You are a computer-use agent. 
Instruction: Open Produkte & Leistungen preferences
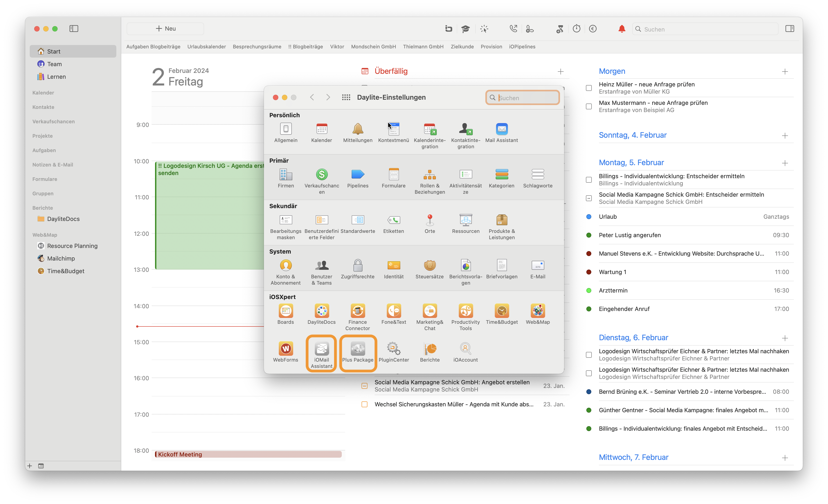coord(502,227)
